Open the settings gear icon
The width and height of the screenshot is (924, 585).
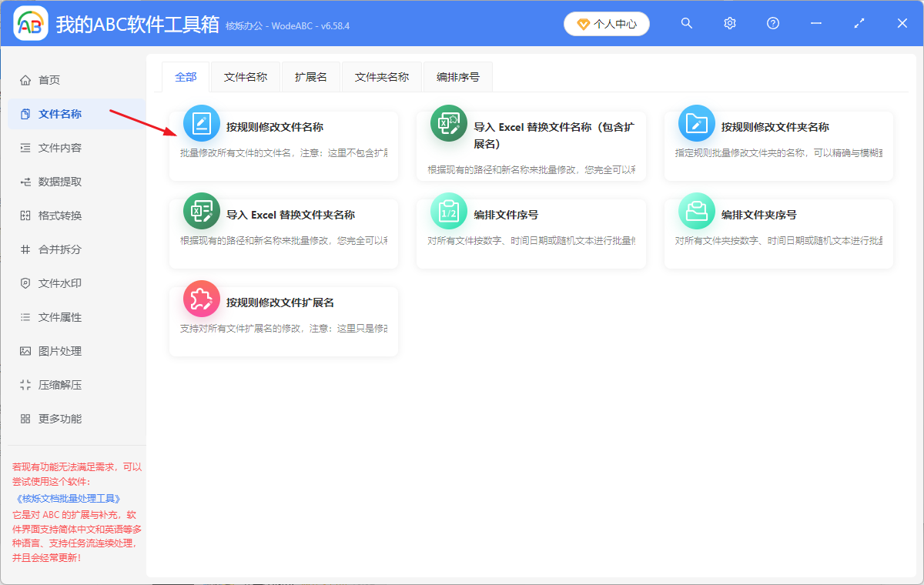pos(729,23)
